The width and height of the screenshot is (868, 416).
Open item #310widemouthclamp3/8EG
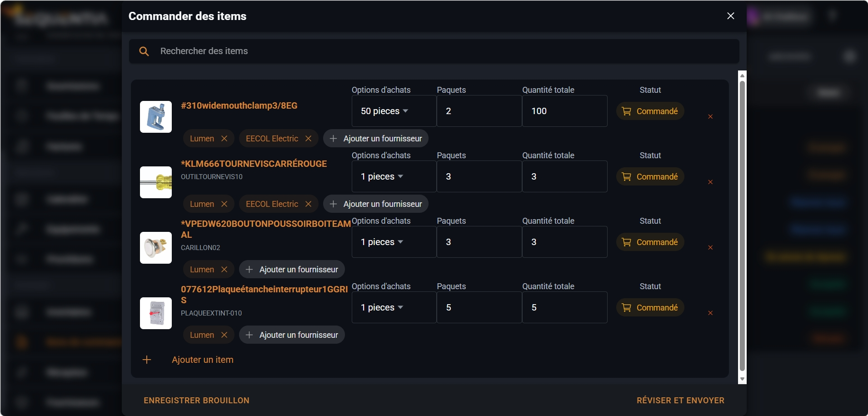tap(239, 105)
